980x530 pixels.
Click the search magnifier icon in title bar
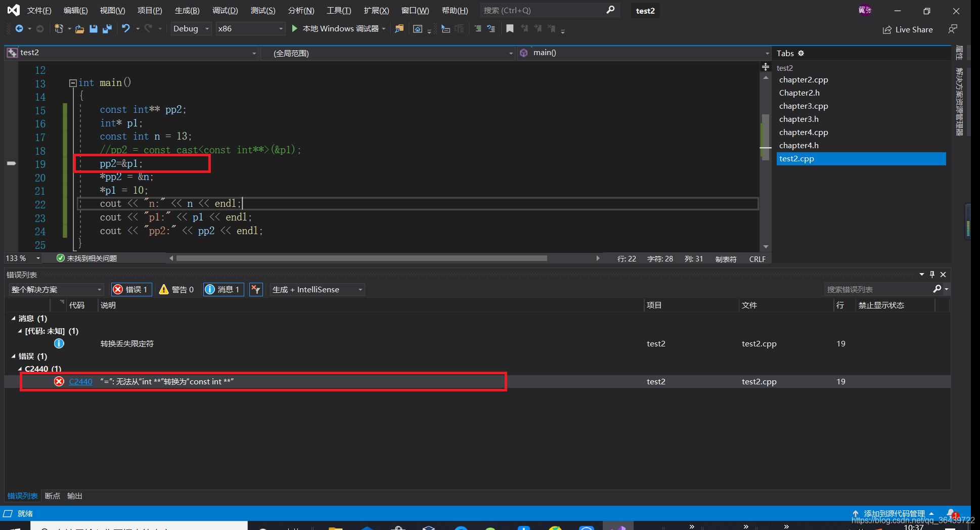[610, 10]
